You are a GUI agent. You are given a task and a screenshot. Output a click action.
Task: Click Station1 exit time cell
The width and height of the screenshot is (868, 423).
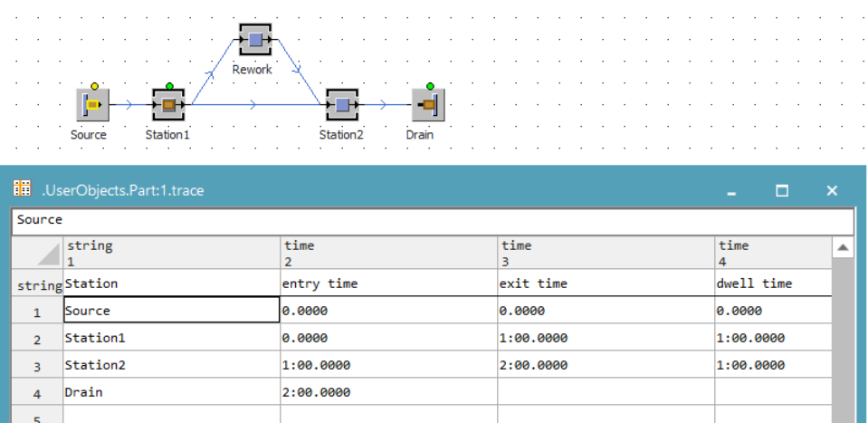pos(606,339)
